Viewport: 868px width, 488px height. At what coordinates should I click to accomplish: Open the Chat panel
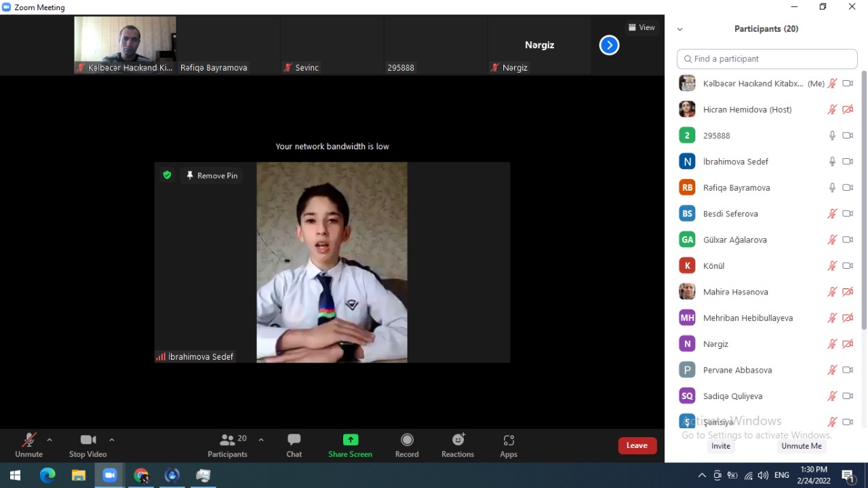[x=294, y=445]
